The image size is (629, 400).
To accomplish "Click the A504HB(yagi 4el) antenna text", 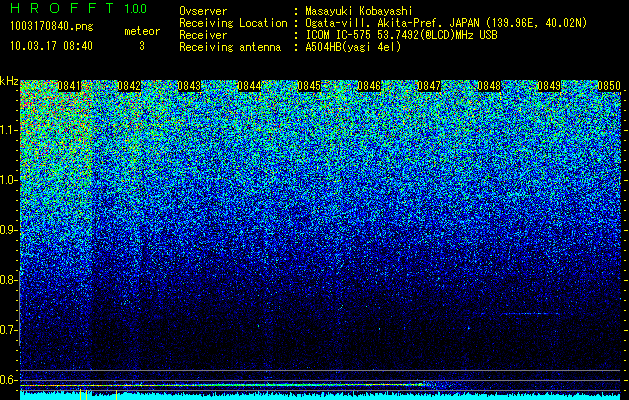I will (353, 47).
